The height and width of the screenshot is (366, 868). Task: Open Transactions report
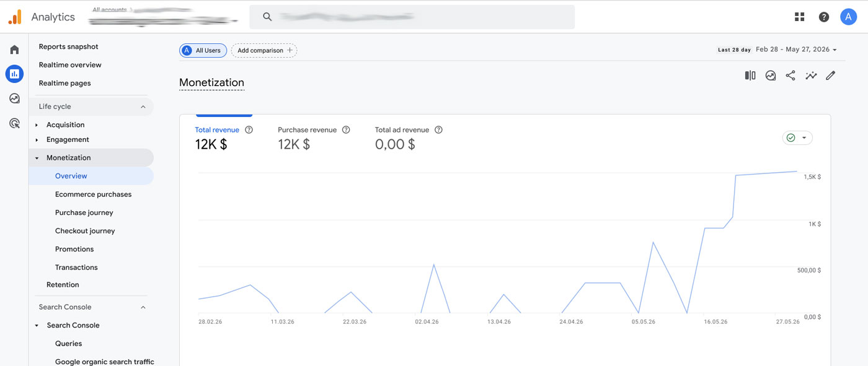pyautogui.click(x=76, y=268)
